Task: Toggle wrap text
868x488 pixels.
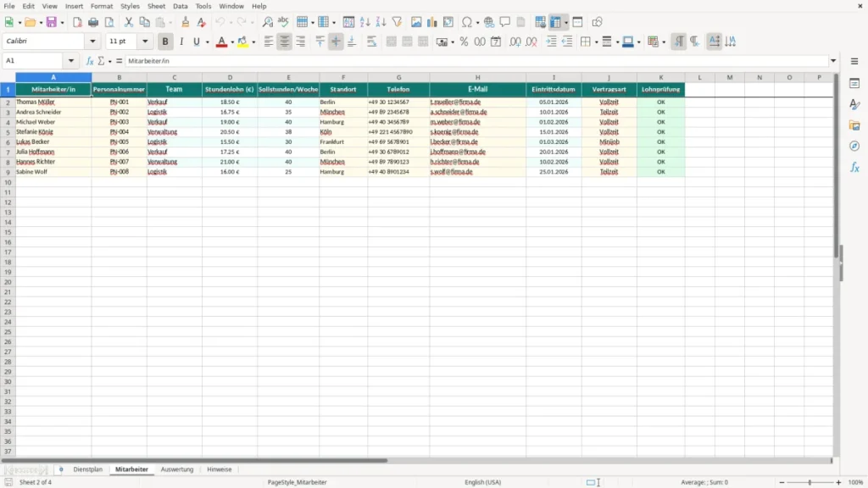Action: 371,42
